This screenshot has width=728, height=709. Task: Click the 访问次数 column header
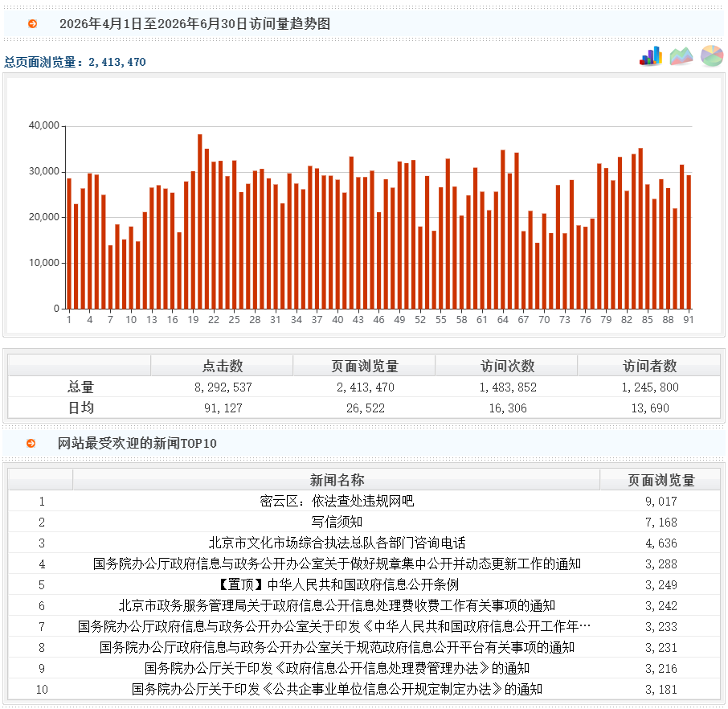[x=508, y=366]
